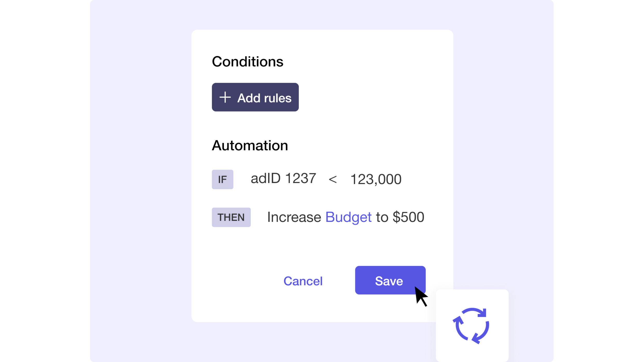The width and height of the screenshot is (644, 362).
Task: Click the refresh arrows in bottom card
Action: tap(471, 326)
